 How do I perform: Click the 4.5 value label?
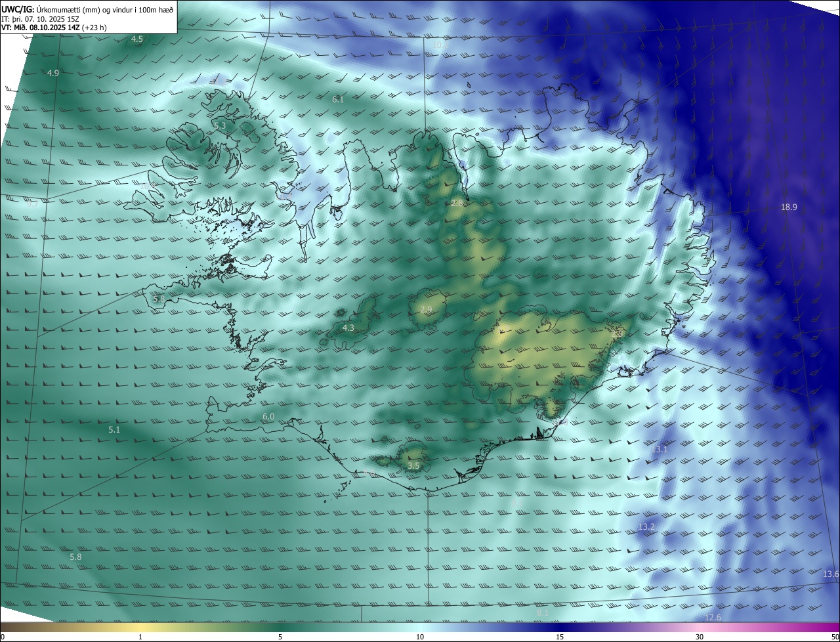coord(137,39)
